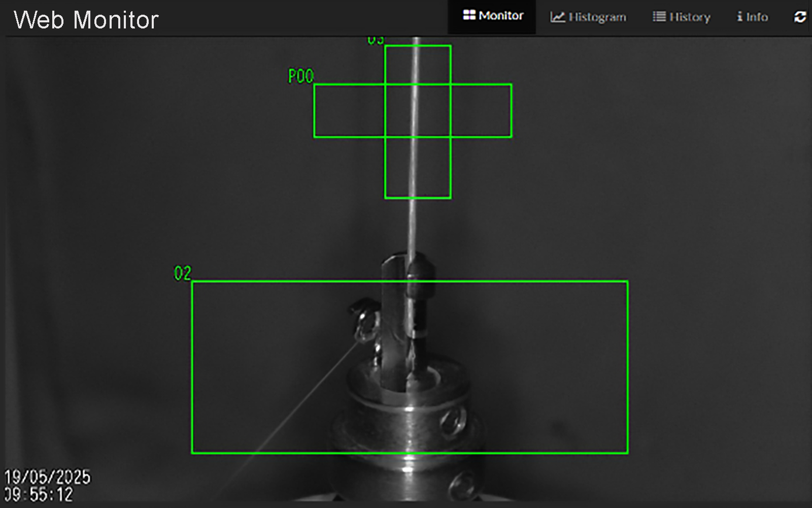Image resolution: width=812 pixels, height=508 pixels.
Task: Select the P00 region label
Action: (x=301, y=76)
